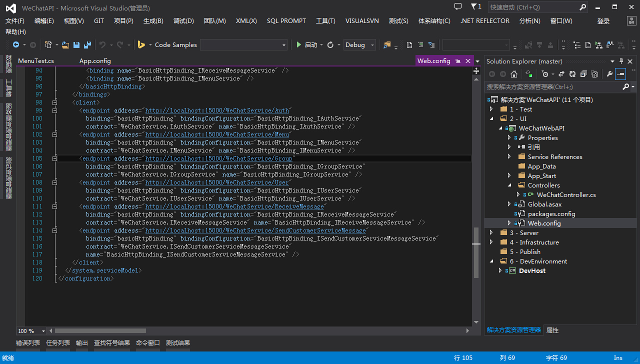This screenshot has height=364, width=640.
Task: Click the green class diagram toolbar icon
Action: point(598,44)
